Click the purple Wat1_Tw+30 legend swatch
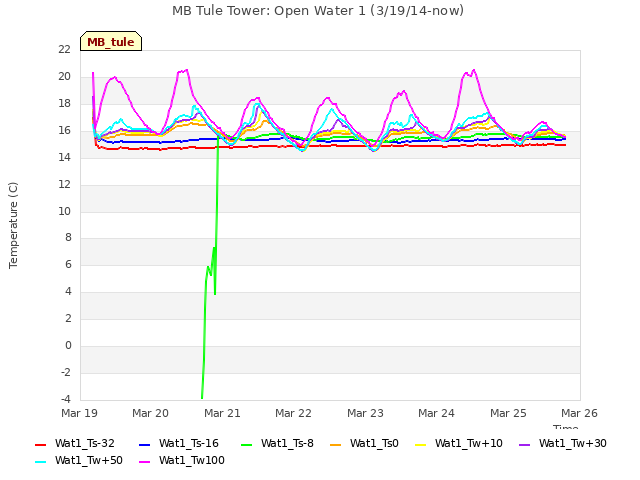Viewport: 640px width, 480px height. (524, 444)
